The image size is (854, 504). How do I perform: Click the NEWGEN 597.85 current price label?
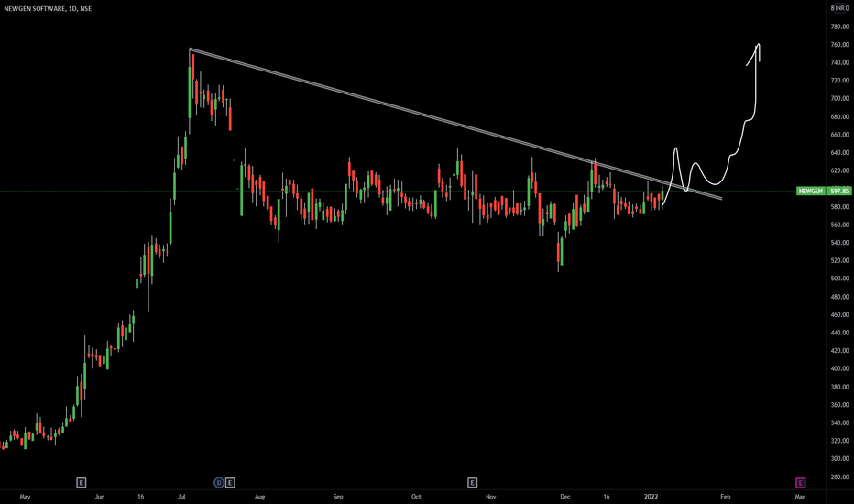(824, 191)
